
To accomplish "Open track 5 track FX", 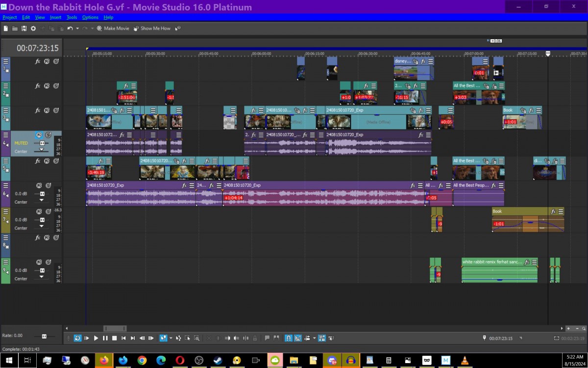I will click(38, 160).
